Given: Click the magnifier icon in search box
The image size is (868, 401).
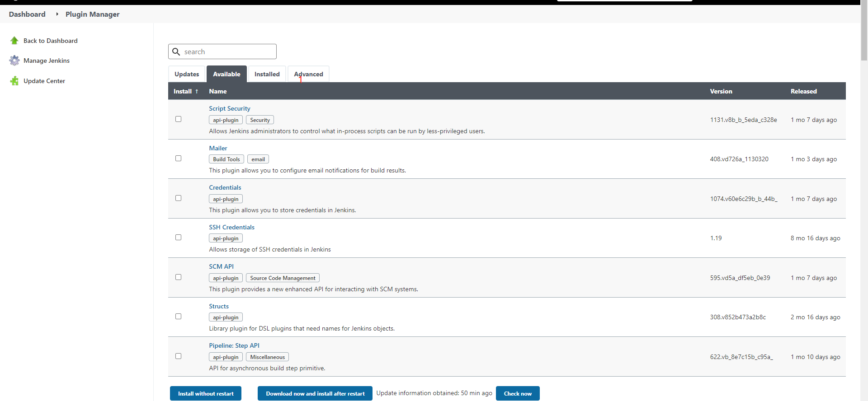Looking at the screenshot, I should click(x=176, y=52).
